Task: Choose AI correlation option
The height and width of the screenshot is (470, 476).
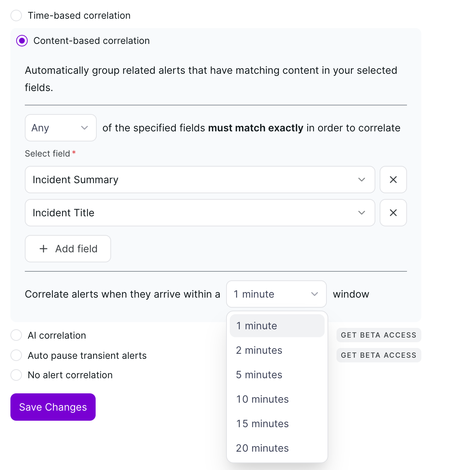Action: point(16,335)
